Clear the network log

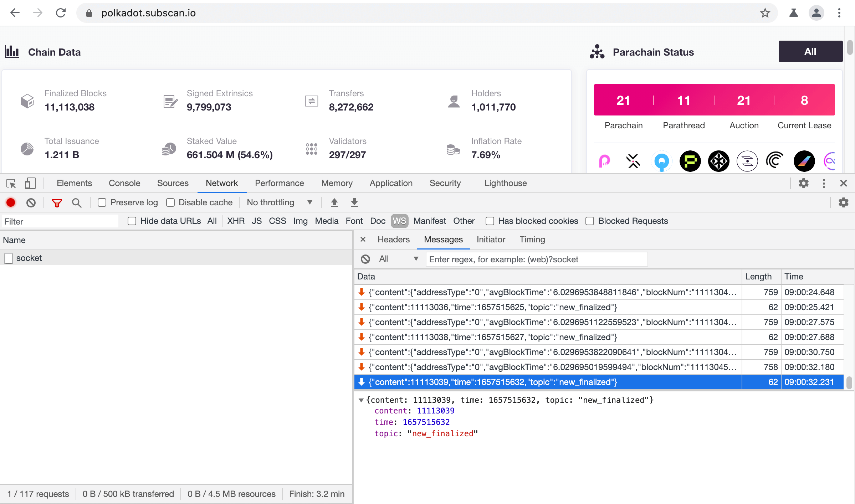31,202
